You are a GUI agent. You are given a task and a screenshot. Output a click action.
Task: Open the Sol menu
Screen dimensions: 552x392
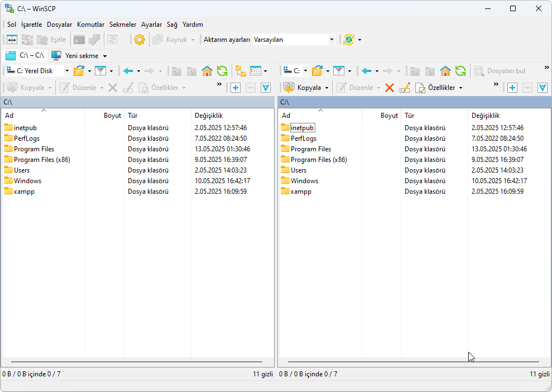point(12,25)
